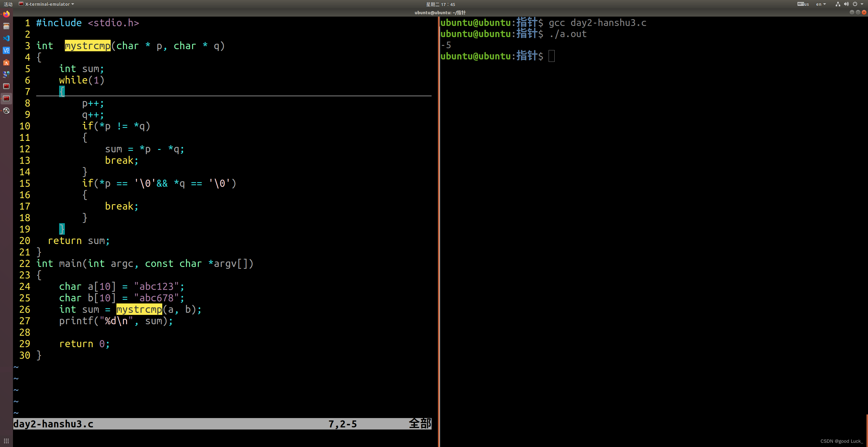Maximize the terminal window
The height and width of the screenshot is (447, 868).
[858, 12]
